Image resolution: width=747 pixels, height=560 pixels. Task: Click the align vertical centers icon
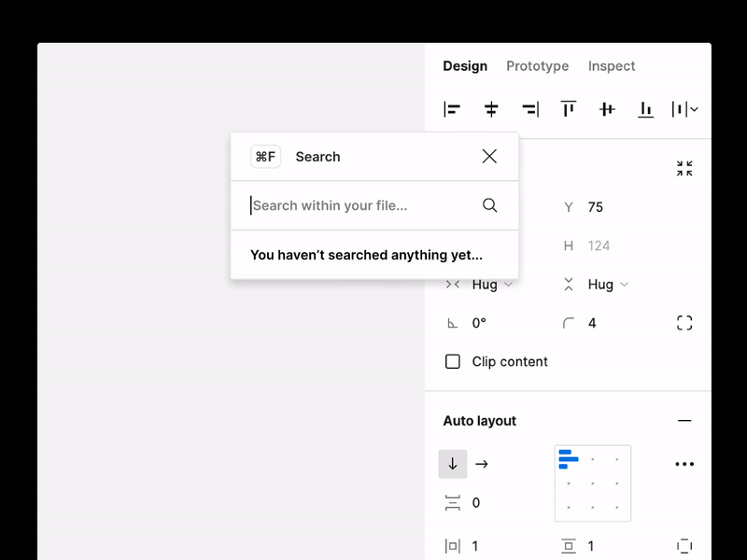[607, 109]
